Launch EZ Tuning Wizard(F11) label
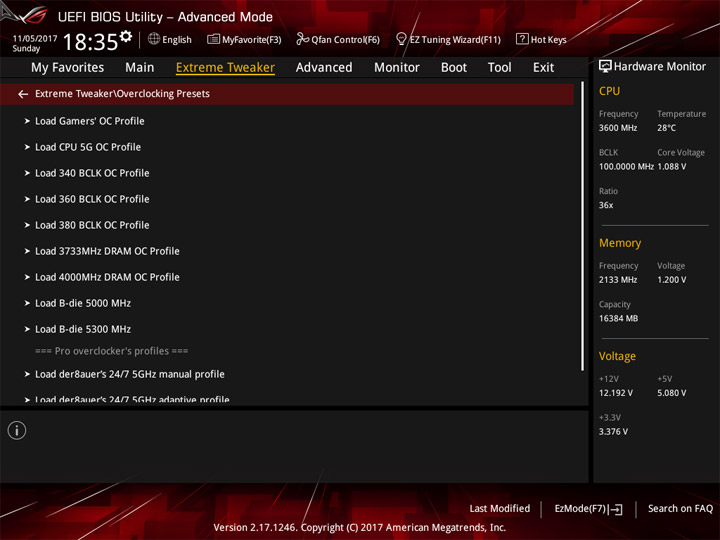Image resolution: width=720 pixels, height=540 pixels. coord(455,40)
